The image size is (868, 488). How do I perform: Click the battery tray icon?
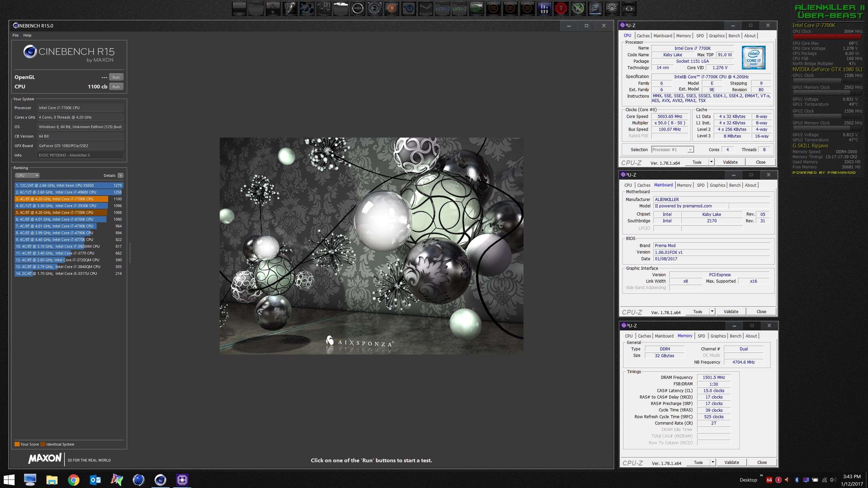coord(815,480)
